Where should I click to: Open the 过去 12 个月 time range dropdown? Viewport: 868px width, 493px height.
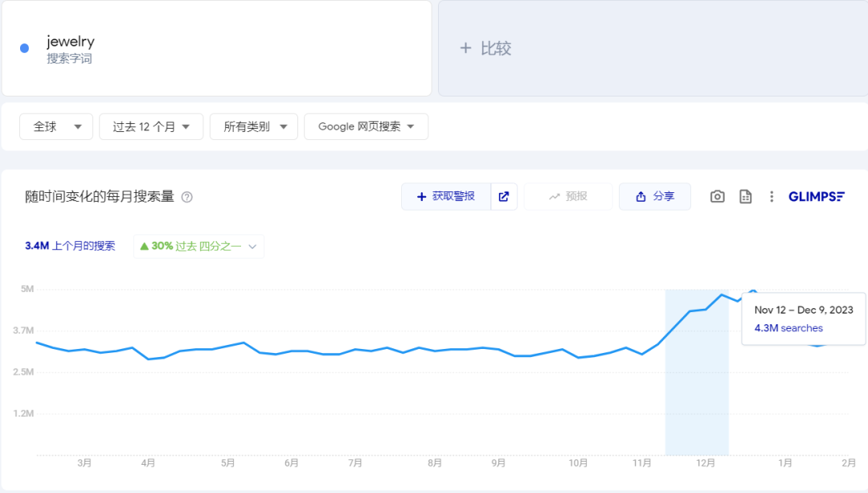click(151, 126)
